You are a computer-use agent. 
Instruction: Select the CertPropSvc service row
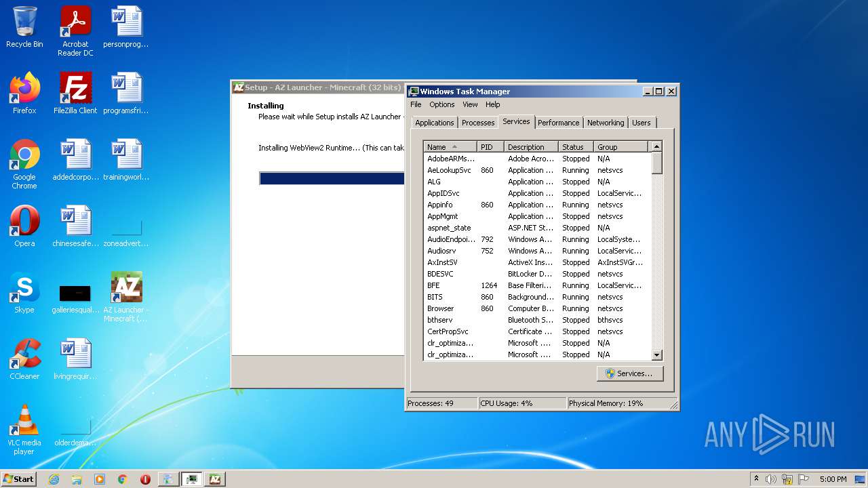[537, 331]
